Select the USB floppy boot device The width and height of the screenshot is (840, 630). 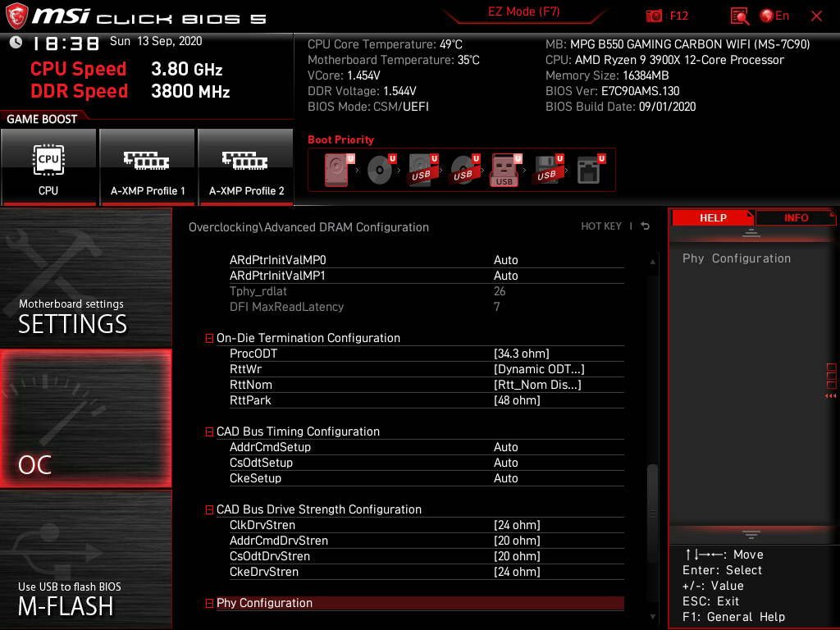point(547,170)
